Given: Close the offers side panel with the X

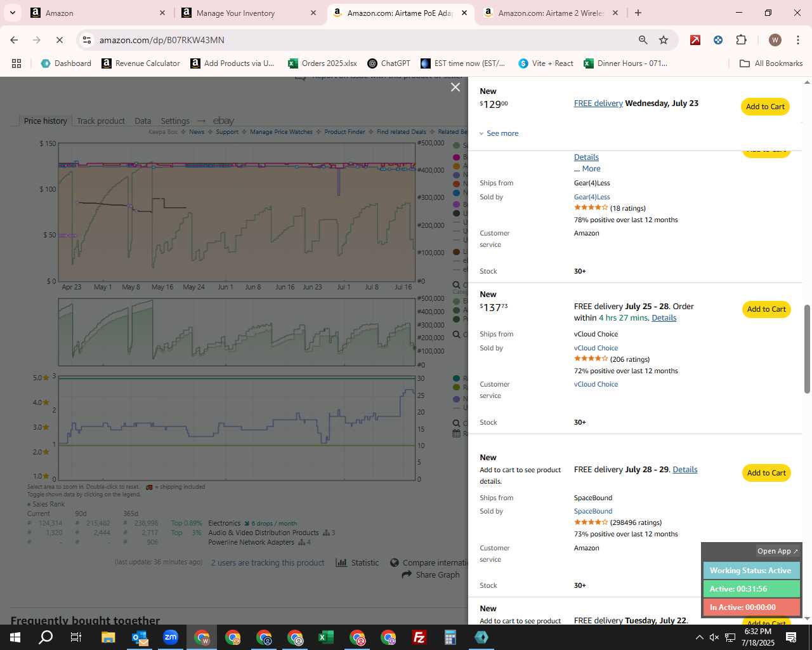Looking at the screenshot, I should tap(455, 87).
